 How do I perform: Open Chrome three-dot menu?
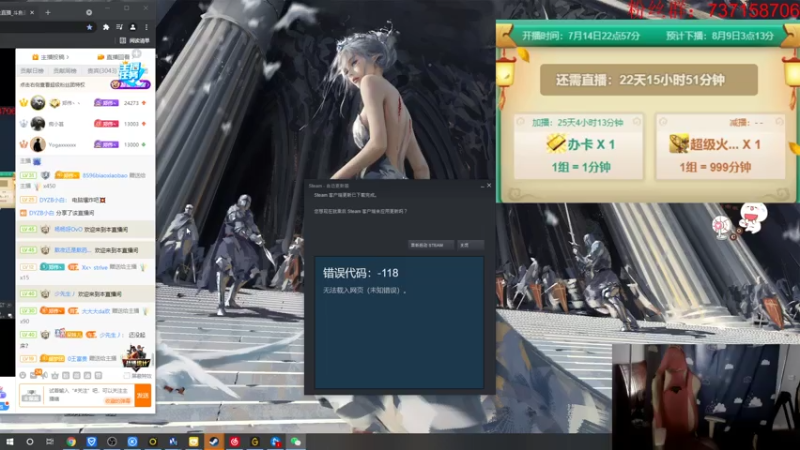click(x=146, y=27)
